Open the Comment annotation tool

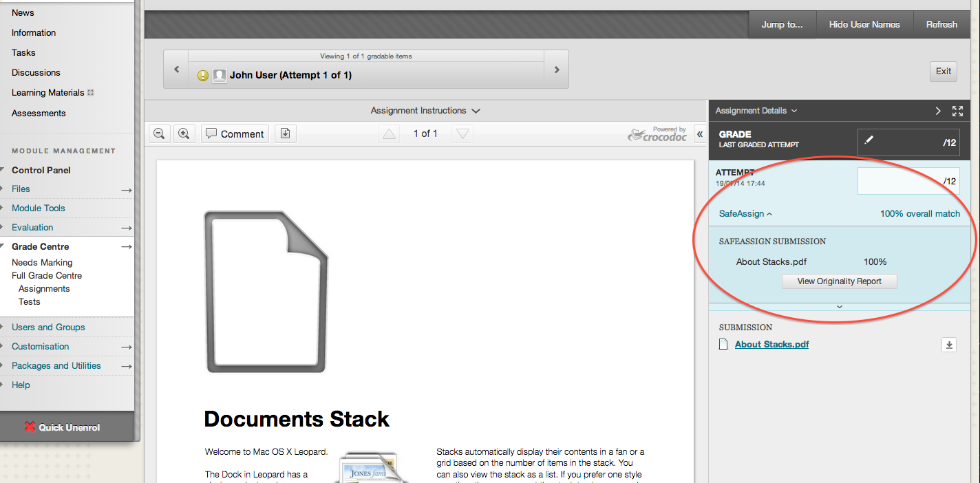[x=235, y=133]
